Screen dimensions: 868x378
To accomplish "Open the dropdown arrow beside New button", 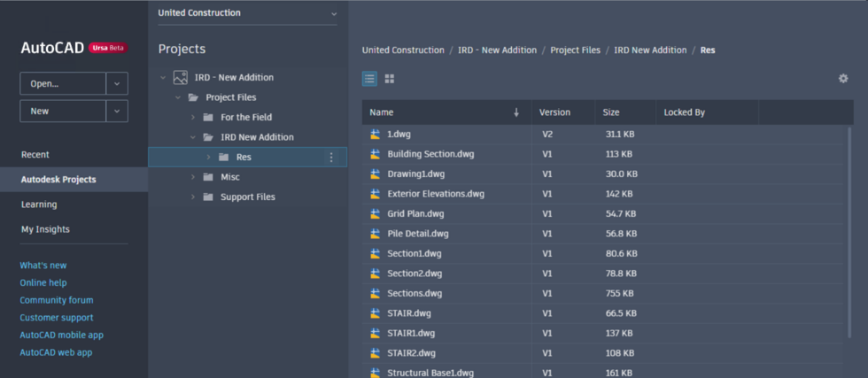I will click(117, 112).
